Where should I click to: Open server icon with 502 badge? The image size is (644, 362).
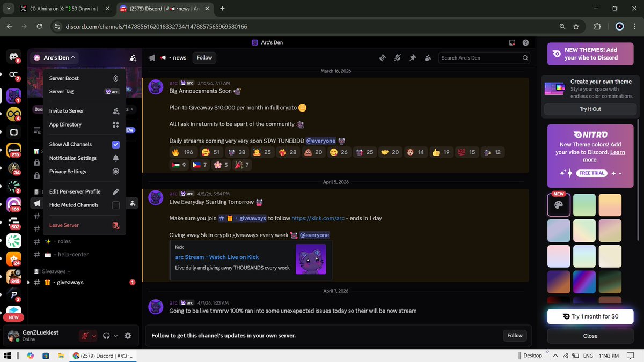13,222
